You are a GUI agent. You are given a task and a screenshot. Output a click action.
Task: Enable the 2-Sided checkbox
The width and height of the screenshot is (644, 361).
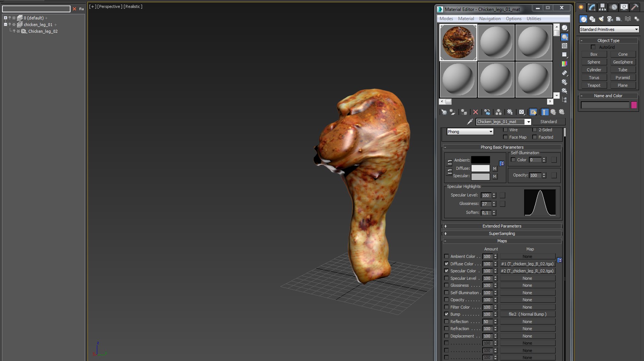pyautogui.click(x=535, y=130)
